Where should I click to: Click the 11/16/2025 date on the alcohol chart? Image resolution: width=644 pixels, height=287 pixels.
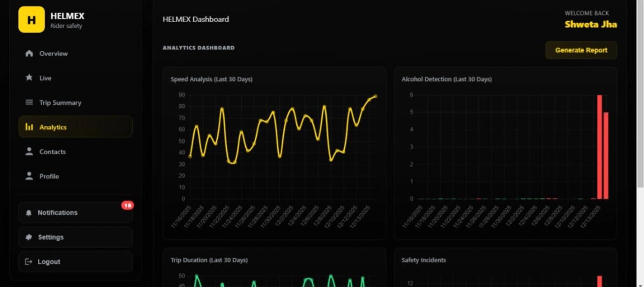(x=412, y=217)
